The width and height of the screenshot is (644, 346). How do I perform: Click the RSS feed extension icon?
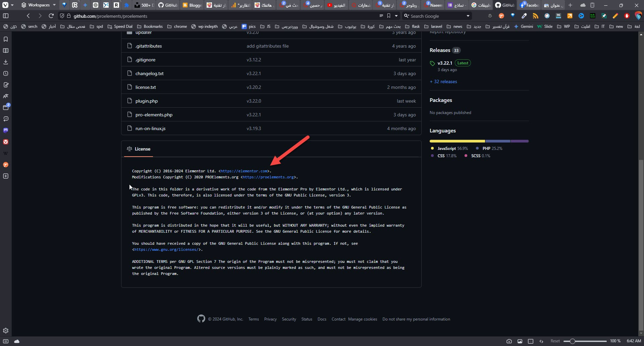[535, 16]
